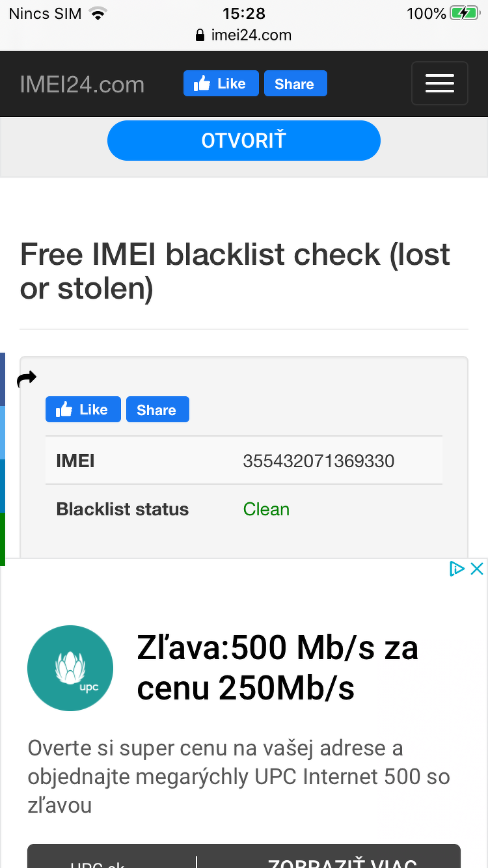
Task: Go to the IMEI24.com home logo
Action: [x=82, y=85]
